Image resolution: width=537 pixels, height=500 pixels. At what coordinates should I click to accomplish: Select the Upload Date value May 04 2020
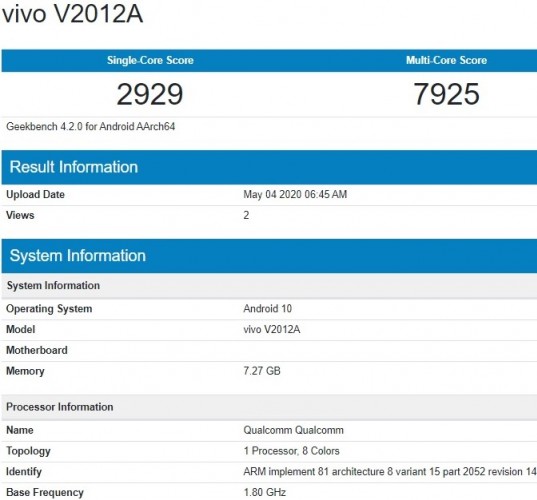pyautogui.click(x=295, y=195)
